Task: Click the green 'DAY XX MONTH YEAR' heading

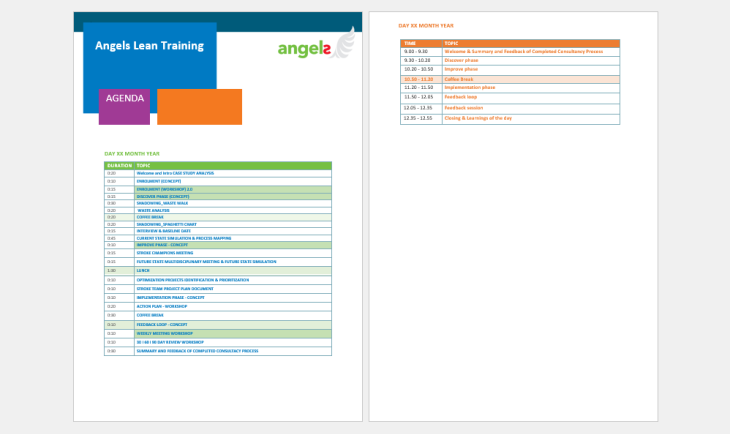Action: click(x=132, y=154)
